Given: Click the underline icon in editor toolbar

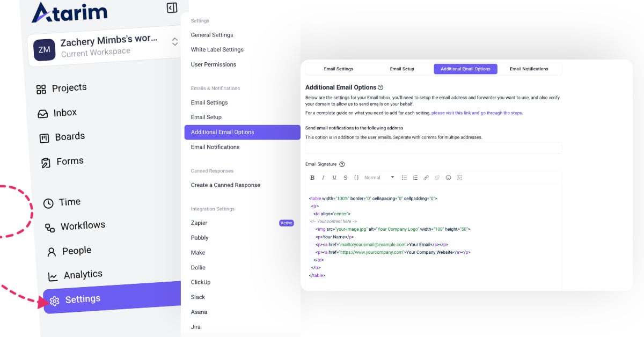Looking at the screenshot, I should [334, 178].
